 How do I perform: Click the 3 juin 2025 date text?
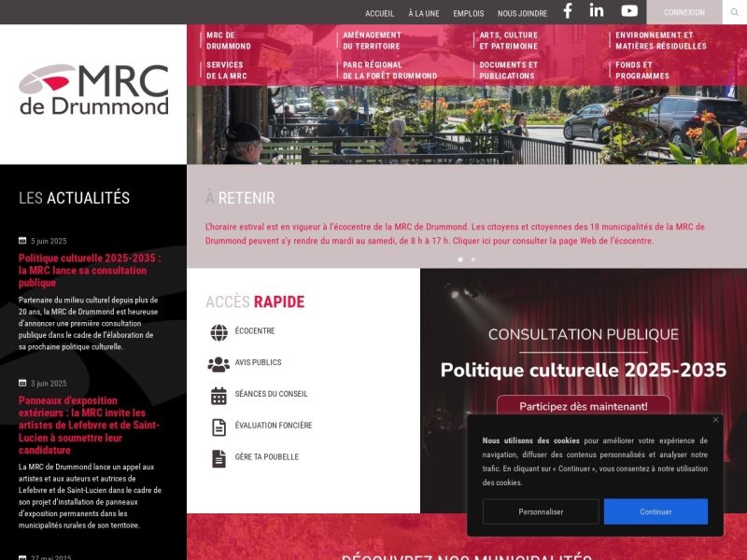49,383
